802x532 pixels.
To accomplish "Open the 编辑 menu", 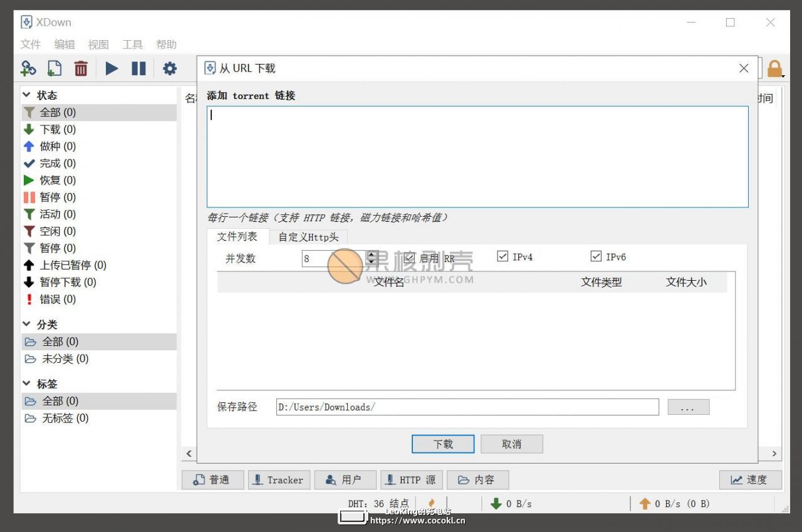I will tap(65, 44).
